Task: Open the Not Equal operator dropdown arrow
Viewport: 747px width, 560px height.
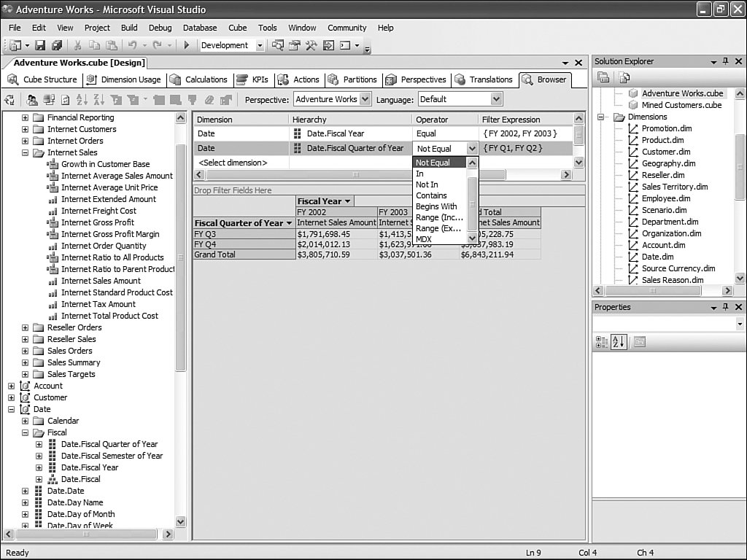Action: tap(472, 149)
